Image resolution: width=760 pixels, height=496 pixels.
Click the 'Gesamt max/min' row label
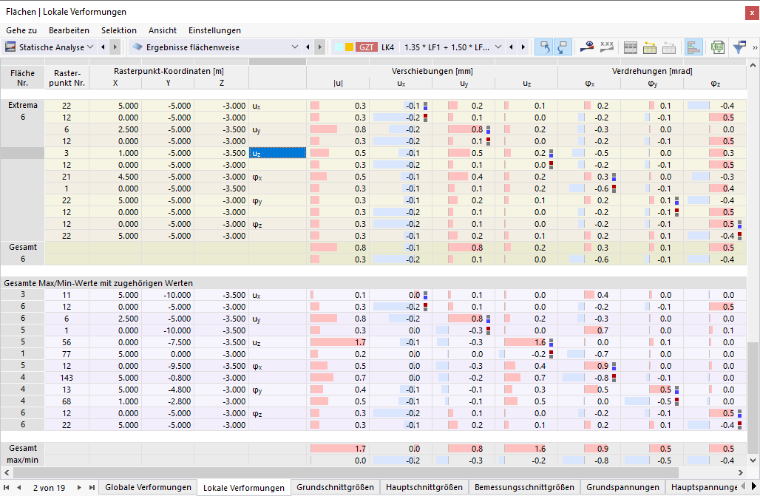[x=22, y=454]
